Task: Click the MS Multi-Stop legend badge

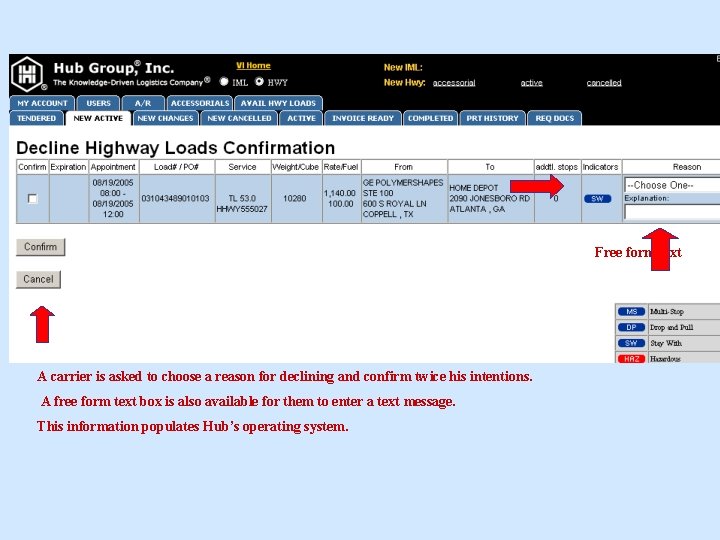Action: (631, 312)
